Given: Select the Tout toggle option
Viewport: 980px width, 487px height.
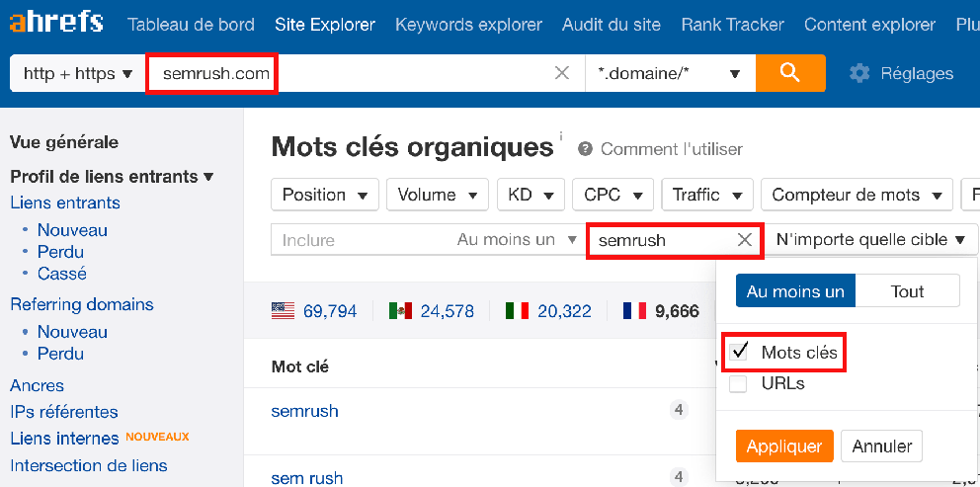Looking at the screenshot, I should (907, 291).
